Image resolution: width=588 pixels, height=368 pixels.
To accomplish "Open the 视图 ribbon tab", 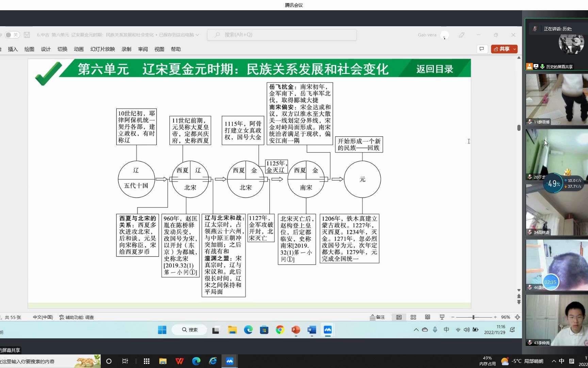I will (159, 49).
